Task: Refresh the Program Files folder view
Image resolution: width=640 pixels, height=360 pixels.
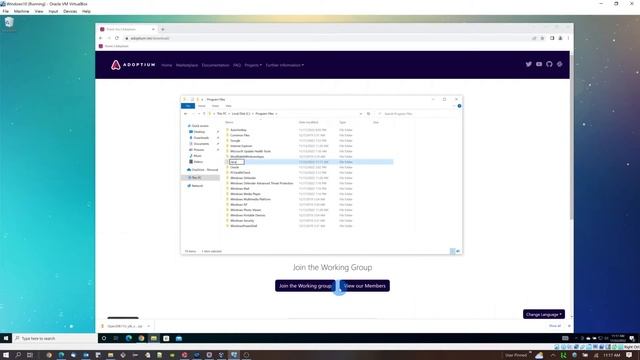Action: (x=368, y=113)
